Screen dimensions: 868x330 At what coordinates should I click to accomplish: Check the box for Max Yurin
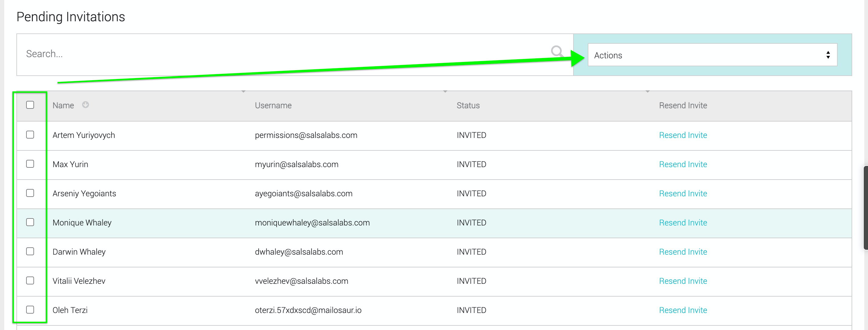[x=30, y=164]
